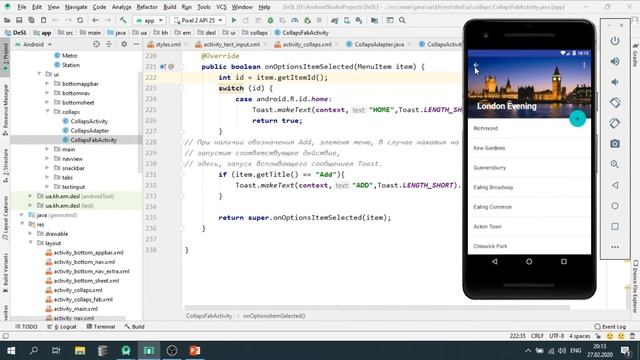Image resolution: width=640 pixels, height=360 pixels.
Task: Switch to CollapsAdapter.java tab
Action: click(379, 44)
